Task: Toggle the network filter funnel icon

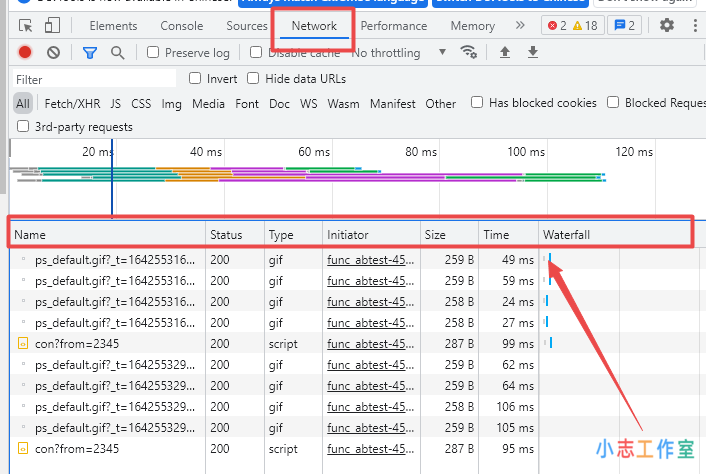Action: [x=90, y=52]
